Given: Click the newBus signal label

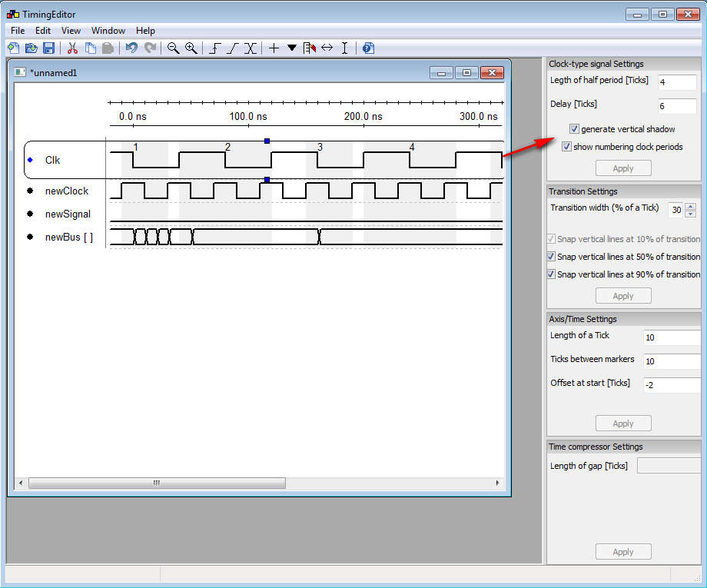Looking at the screenshot, I should click(68, 238).
